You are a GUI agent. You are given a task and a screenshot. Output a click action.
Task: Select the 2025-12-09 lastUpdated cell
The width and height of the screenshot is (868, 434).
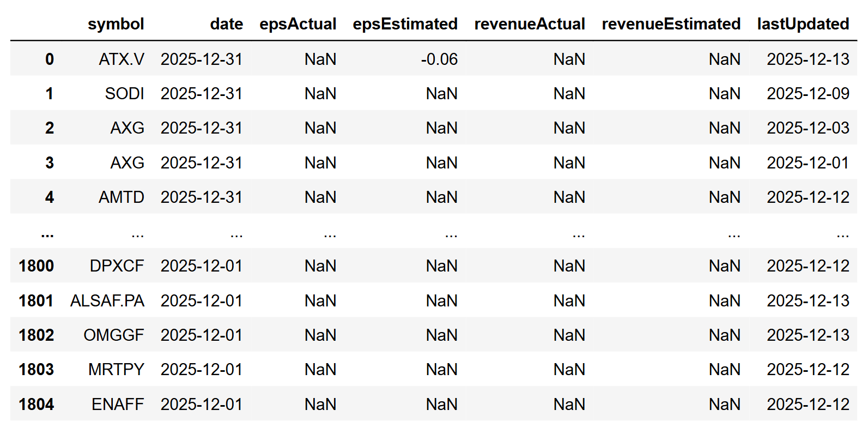tap(808, 94)
